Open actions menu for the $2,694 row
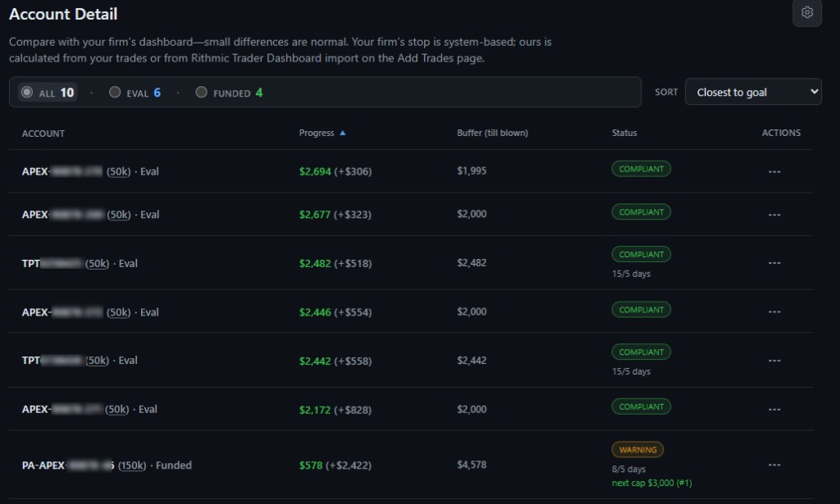The height and width of the screenshot is (504, 840). tap(774, 172)
